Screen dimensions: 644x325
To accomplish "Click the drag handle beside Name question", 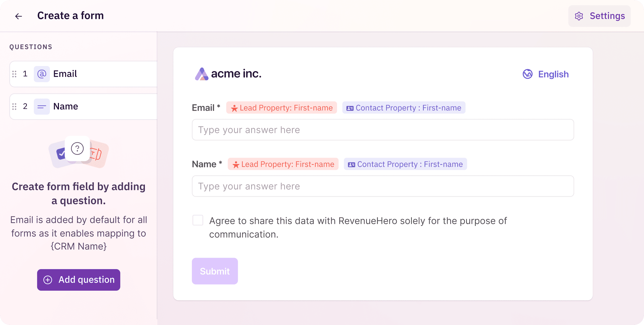I will coord(15,107).
